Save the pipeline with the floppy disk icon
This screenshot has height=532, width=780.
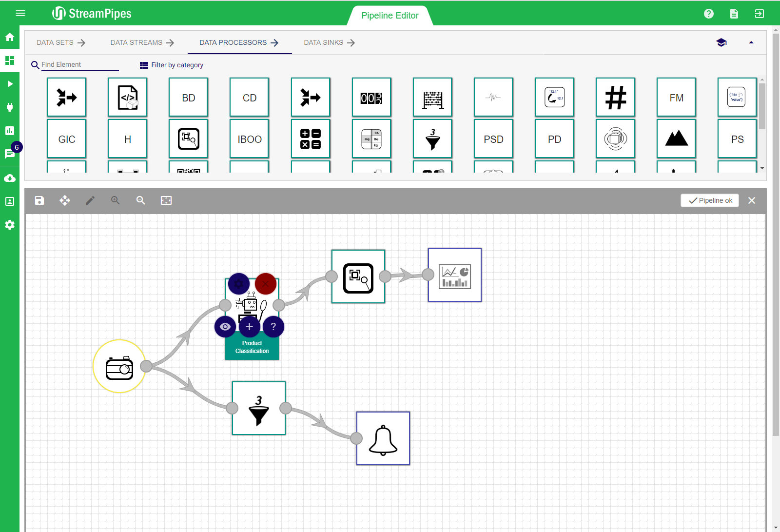click(39, 200)
